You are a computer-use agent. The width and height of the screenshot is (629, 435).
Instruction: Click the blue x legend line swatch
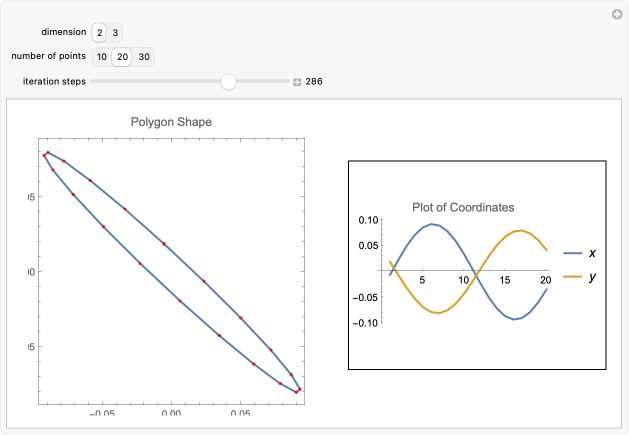point(572,253)
